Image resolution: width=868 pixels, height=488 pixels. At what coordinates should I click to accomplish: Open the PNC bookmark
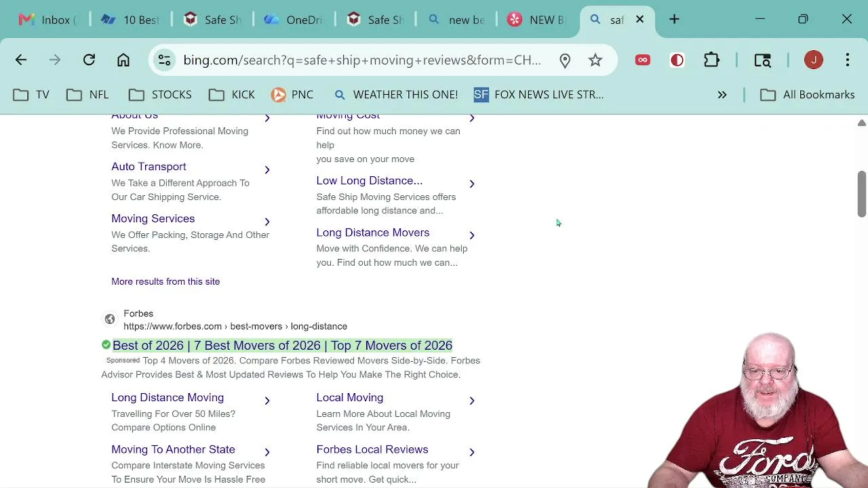(x=292, y=95)
